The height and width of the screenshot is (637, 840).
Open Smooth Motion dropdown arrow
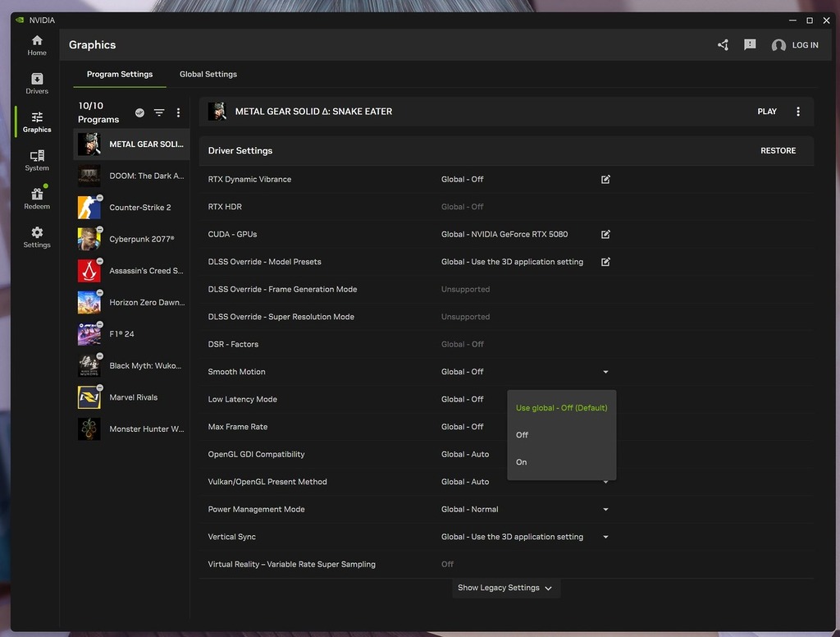pyautogui.click(x=605, y=372)
